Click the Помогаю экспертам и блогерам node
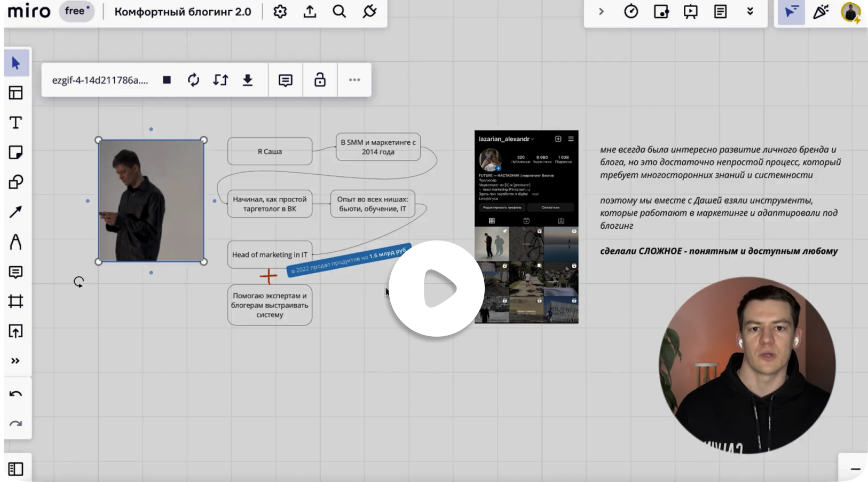The height and width of the screenshot is (482, 868). point(270,305)
